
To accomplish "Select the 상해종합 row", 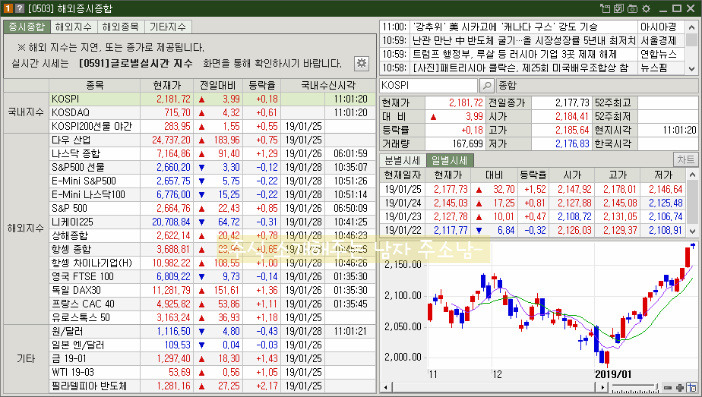I will coord(212,235).
